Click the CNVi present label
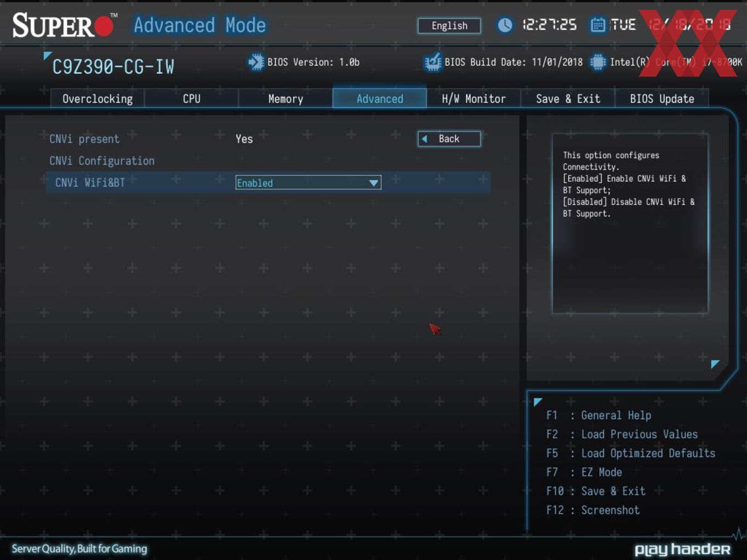This screenshot has width=747, height=560. pos(85,139)
